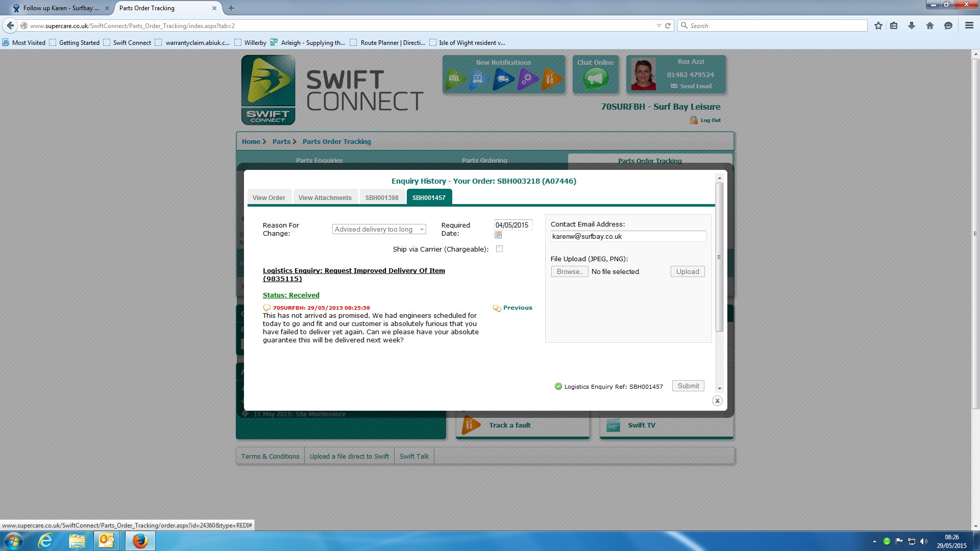Click the Previous message link

click(517, 308)
